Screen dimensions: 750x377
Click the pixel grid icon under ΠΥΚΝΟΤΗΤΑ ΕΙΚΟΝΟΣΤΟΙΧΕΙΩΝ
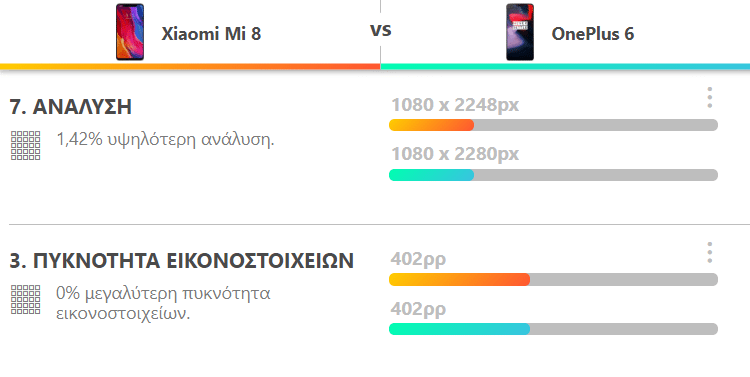coord(25,299)
